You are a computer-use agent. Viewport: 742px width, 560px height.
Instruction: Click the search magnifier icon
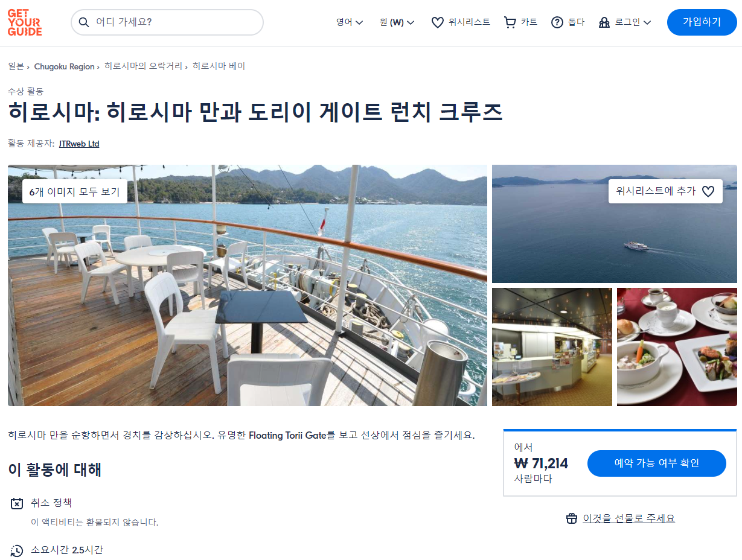84,22
